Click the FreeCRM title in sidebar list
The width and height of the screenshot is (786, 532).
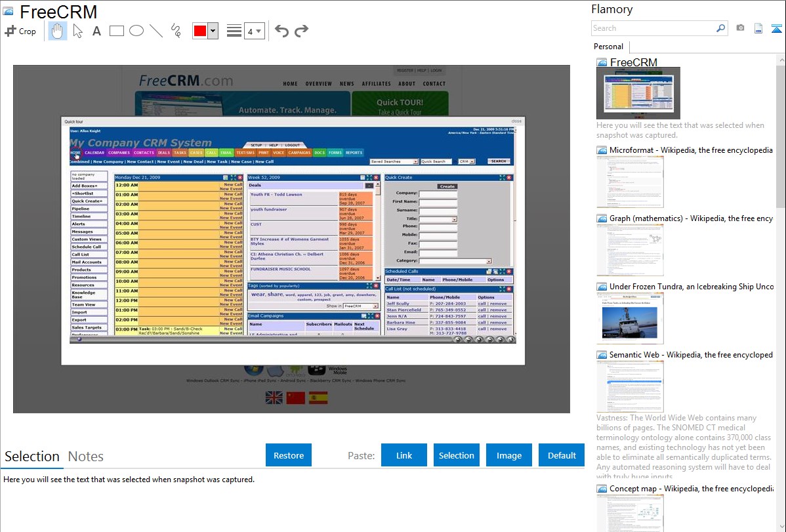tap(633, 62)
